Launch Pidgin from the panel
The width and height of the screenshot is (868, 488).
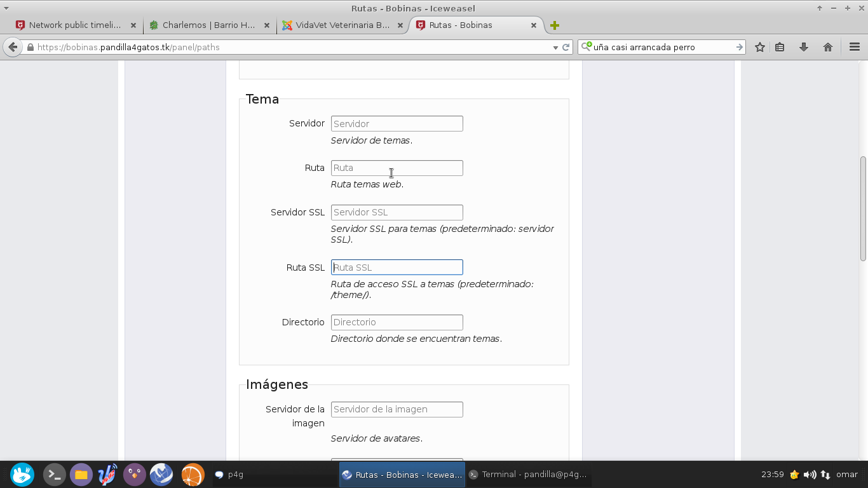(134, 475)
